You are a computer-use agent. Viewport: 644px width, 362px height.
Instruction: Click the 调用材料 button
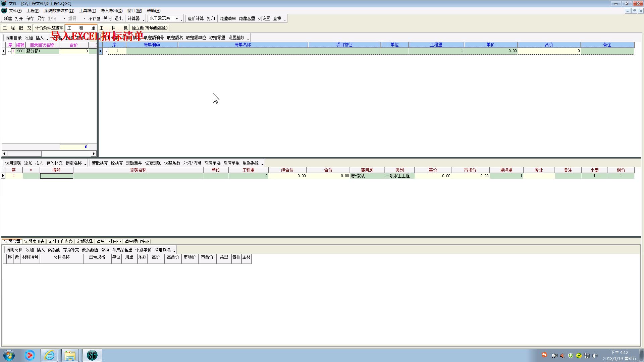click(x=14, y=250)
